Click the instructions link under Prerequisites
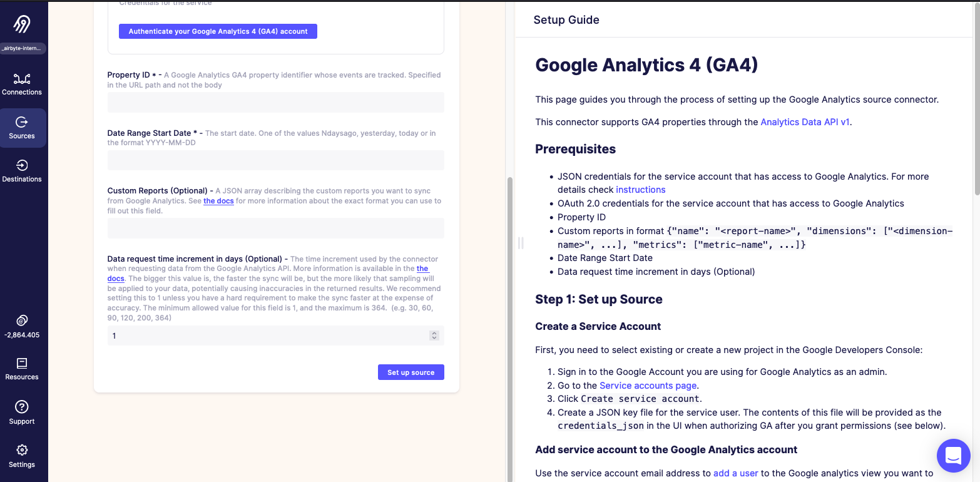Image resolution: width=980 pixels, height=482 pixels. 640,189
